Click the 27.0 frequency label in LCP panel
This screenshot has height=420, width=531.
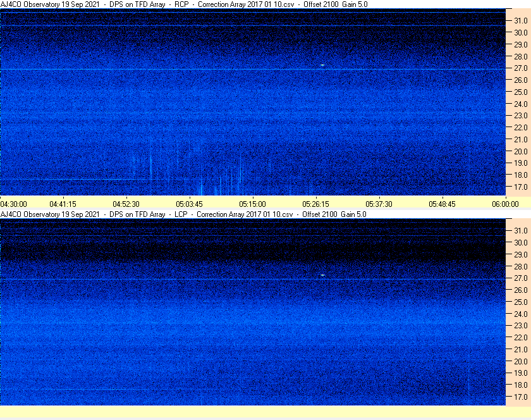coord(521,278)
